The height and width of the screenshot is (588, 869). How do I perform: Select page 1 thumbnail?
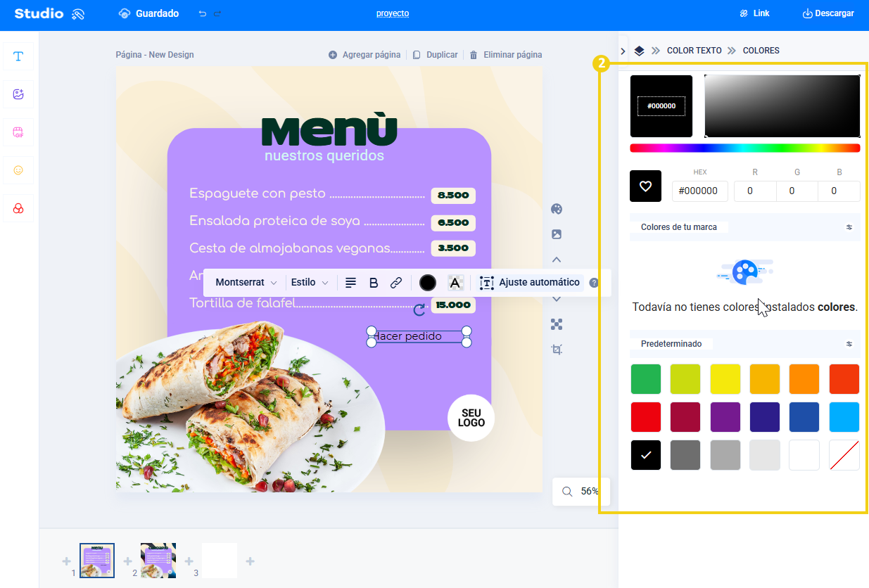click(97, 561)
